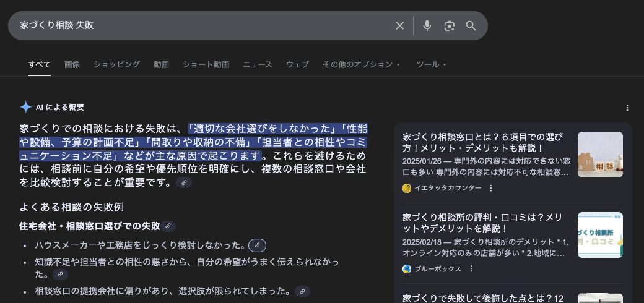The image size is (644, 303).
Task: Expand the ツール dropdown
Action: (431, 64)
